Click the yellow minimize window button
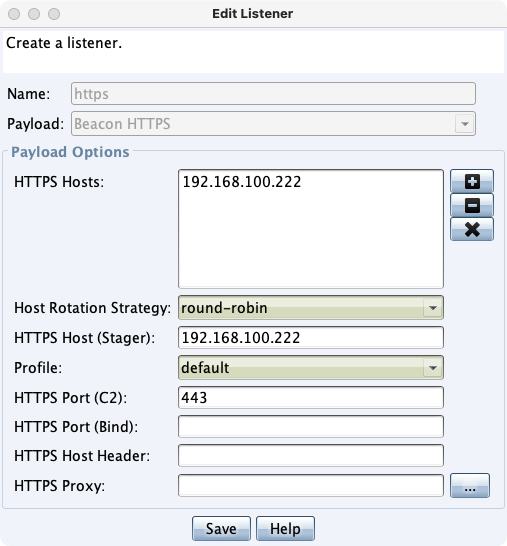The height and width of the screenshot is (546, 507). point(34,14)
